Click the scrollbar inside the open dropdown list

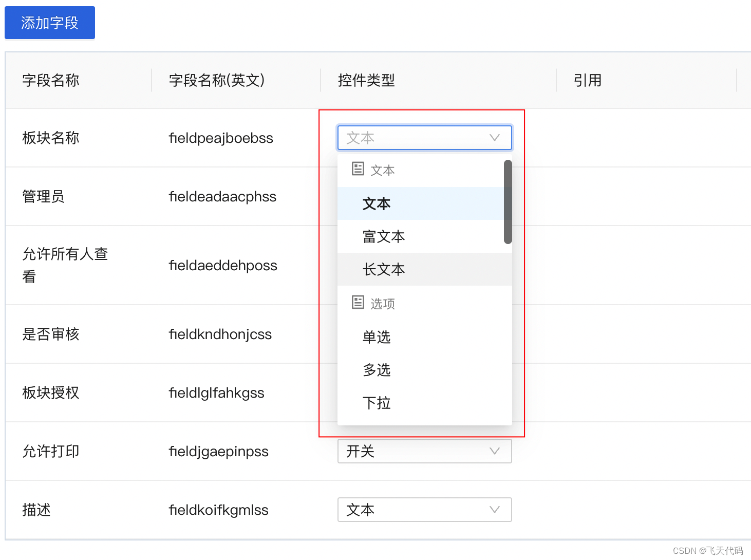coord(507,200)
